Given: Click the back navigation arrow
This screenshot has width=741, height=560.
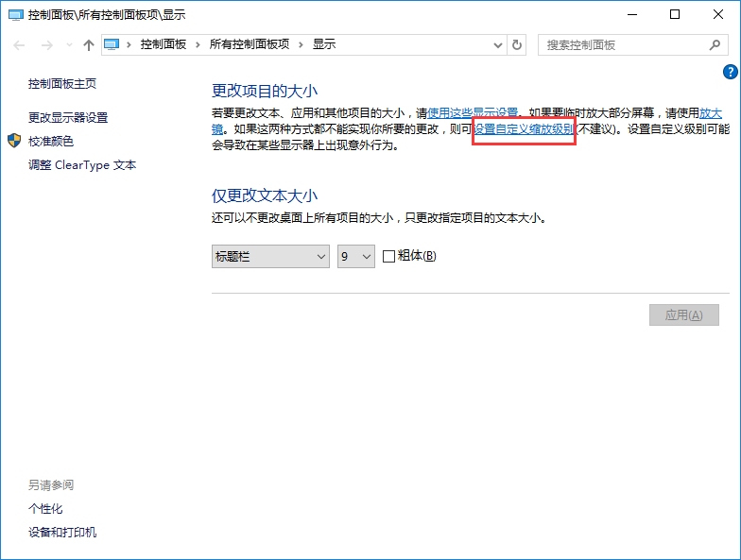Looking at the screenshot, I should (x=20, y=45).
